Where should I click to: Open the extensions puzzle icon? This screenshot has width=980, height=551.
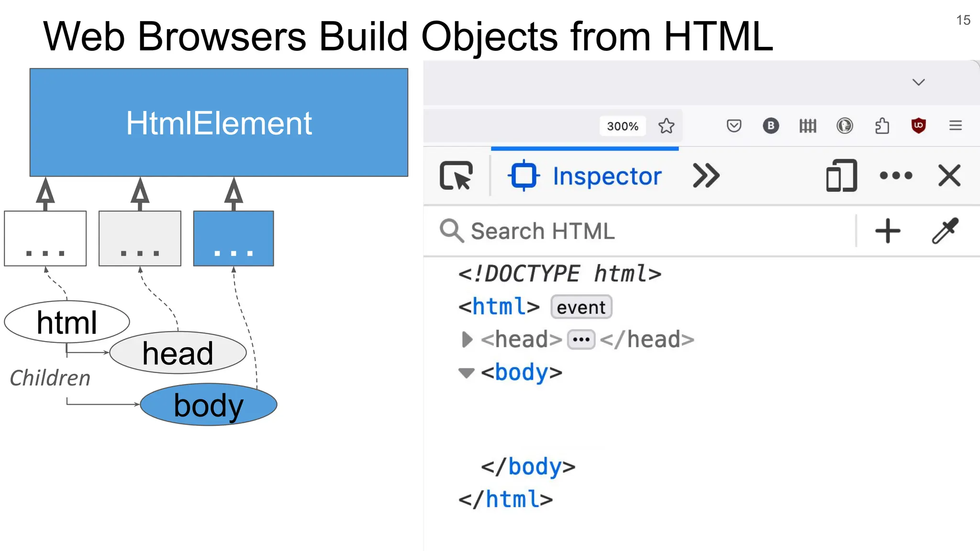pos(882,126)
